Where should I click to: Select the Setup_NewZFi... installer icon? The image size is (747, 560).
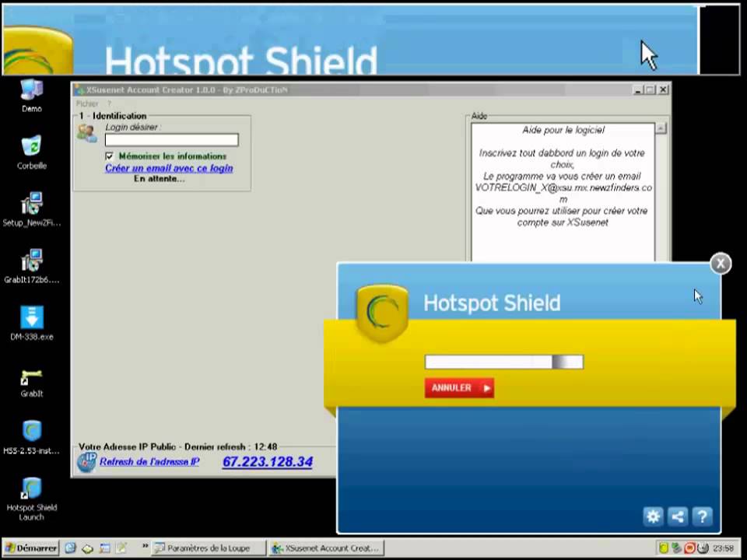(31, 203)
